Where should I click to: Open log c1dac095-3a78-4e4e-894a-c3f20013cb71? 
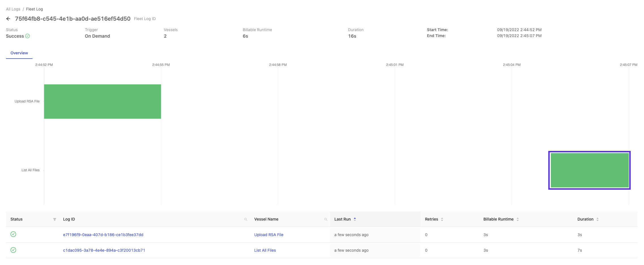[x=104, y=250]
